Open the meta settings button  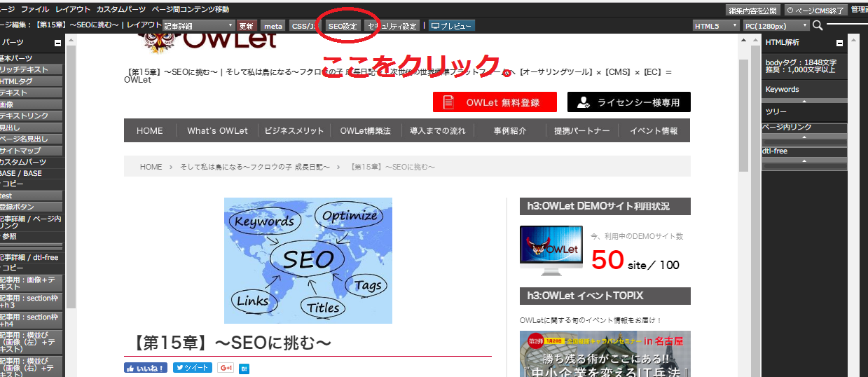(x=273, y=26)
